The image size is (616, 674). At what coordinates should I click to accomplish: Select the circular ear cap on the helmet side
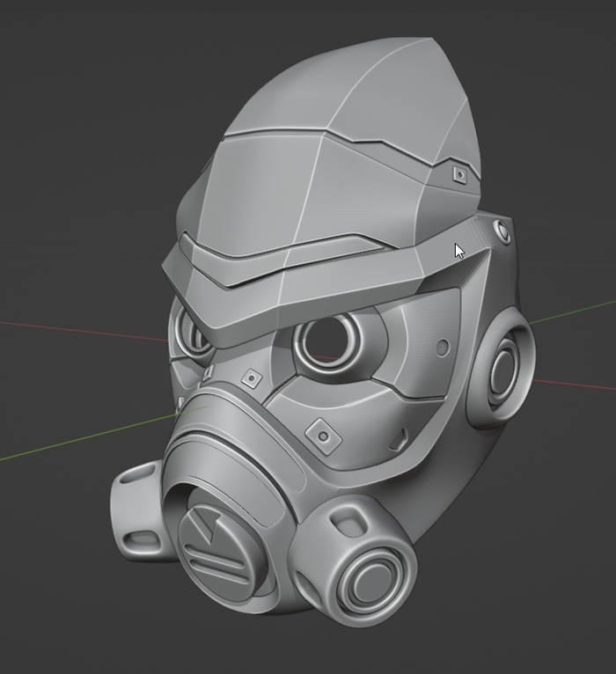(504, 366)
